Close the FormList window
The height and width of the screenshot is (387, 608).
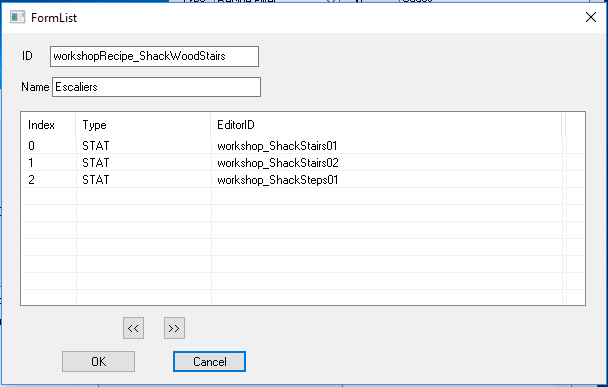[591, 17]
